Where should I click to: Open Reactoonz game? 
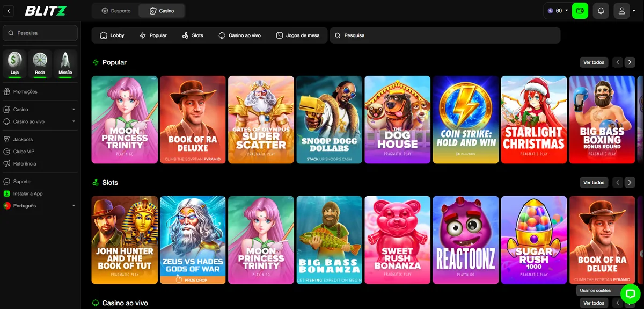pos(465,240)
